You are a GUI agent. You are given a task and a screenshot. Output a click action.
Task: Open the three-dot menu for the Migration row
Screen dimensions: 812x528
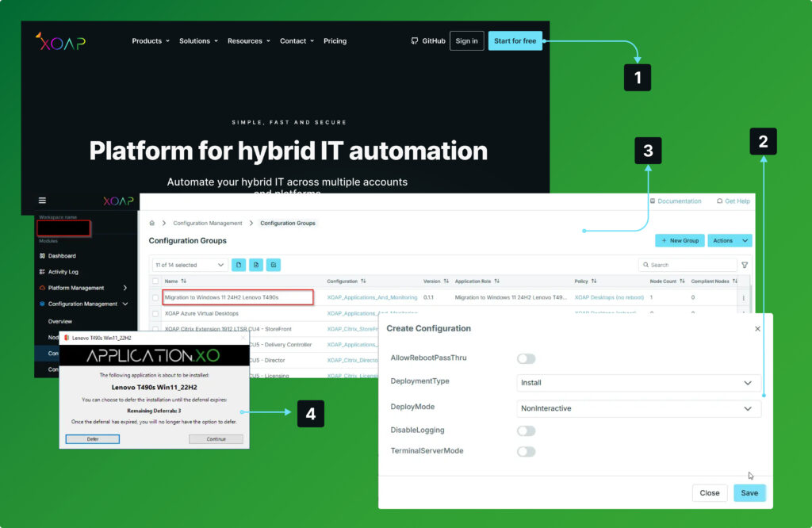click(x=743, y=297)
